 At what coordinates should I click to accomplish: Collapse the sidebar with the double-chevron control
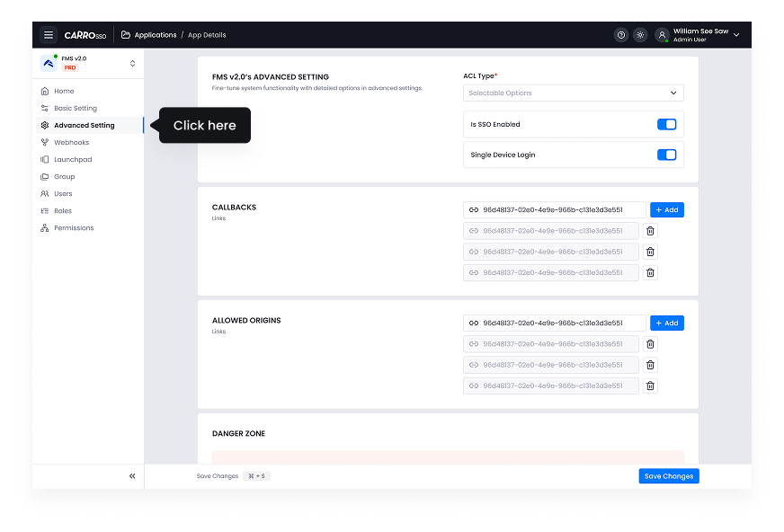click(x=132, y=475)
